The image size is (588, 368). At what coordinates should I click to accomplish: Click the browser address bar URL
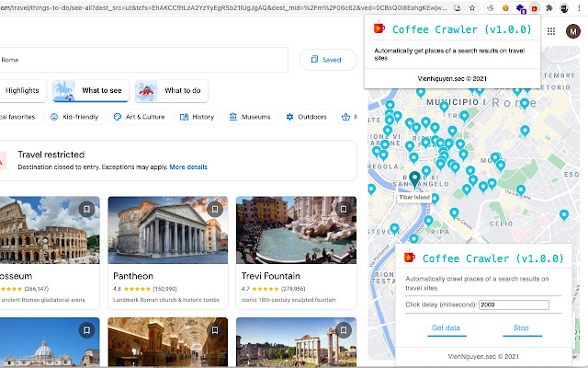[223, 8]
